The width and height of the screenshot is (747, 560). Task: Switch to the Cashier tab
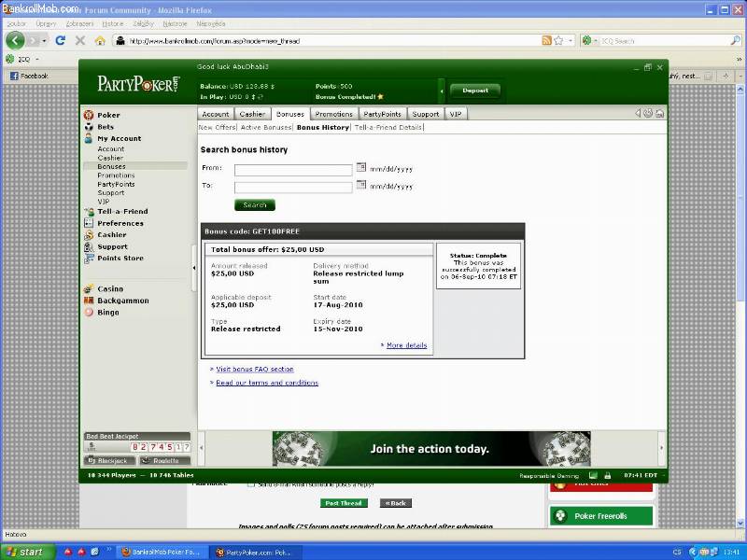252,114
